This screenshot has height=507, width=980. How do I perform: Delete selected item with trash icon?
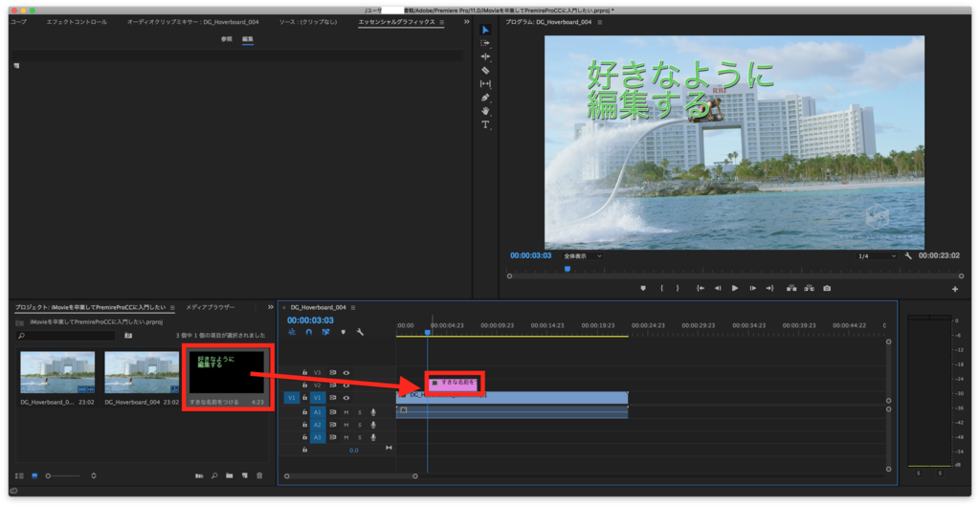[259, 475]
